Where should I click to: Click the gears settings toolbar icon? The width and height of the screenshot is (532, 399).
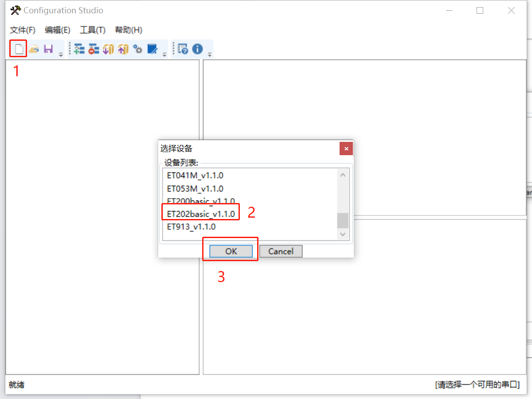click(x=138, y=49)
